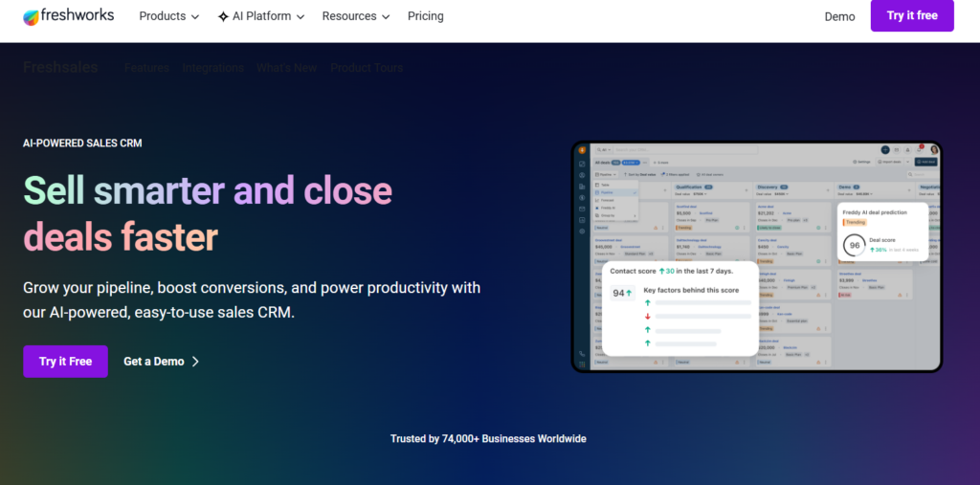Screen dimensions: 980x485
Task: Click the round plus icon in product screenshot
Action: [x=885, y=150]
